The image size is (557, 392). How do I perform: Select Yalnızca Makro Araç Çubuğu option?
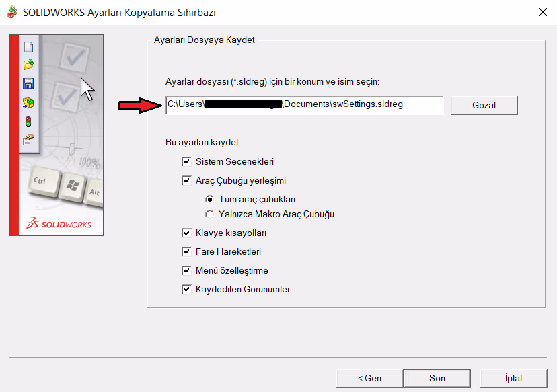tap(210, 214)
